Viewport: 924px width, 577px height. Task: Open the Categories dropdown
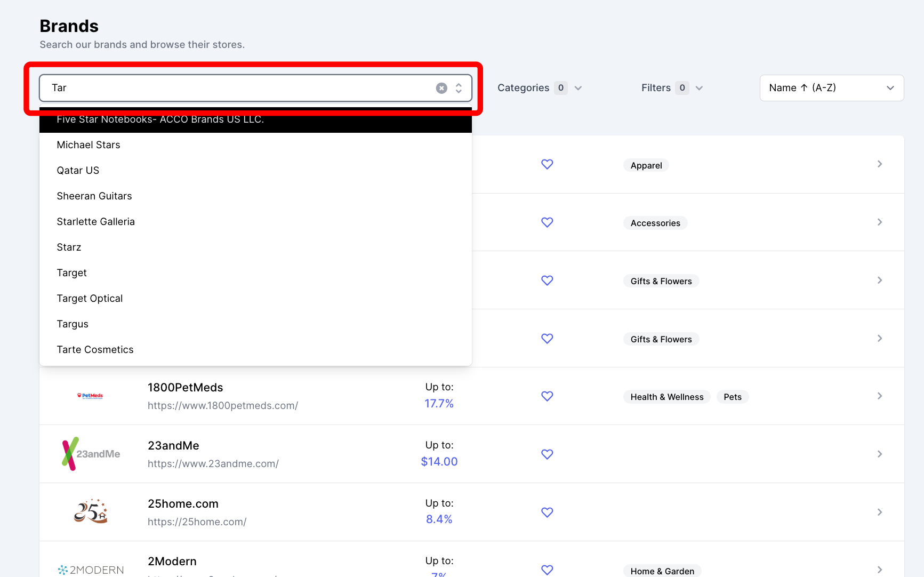click(x=540, y=88)
